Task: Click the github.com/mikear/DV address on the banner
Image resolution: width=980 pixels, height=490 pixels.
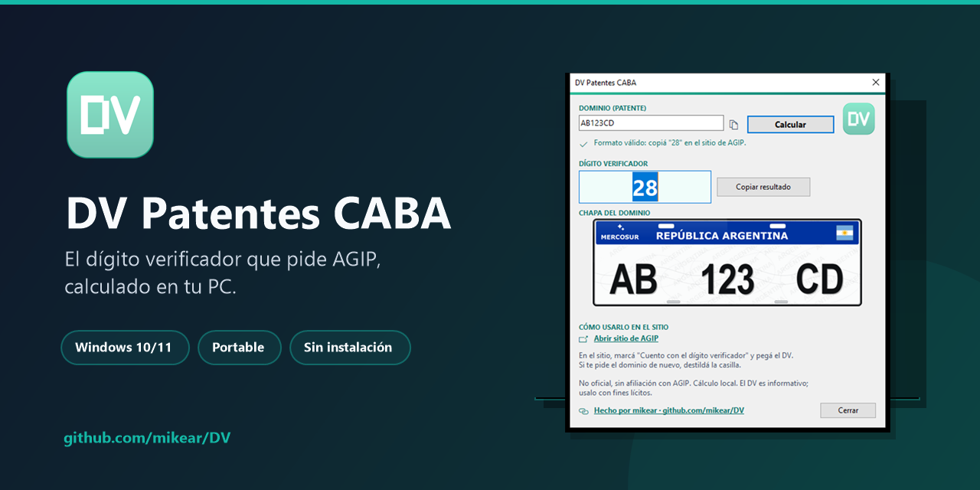Action: [x=147, y=438]
